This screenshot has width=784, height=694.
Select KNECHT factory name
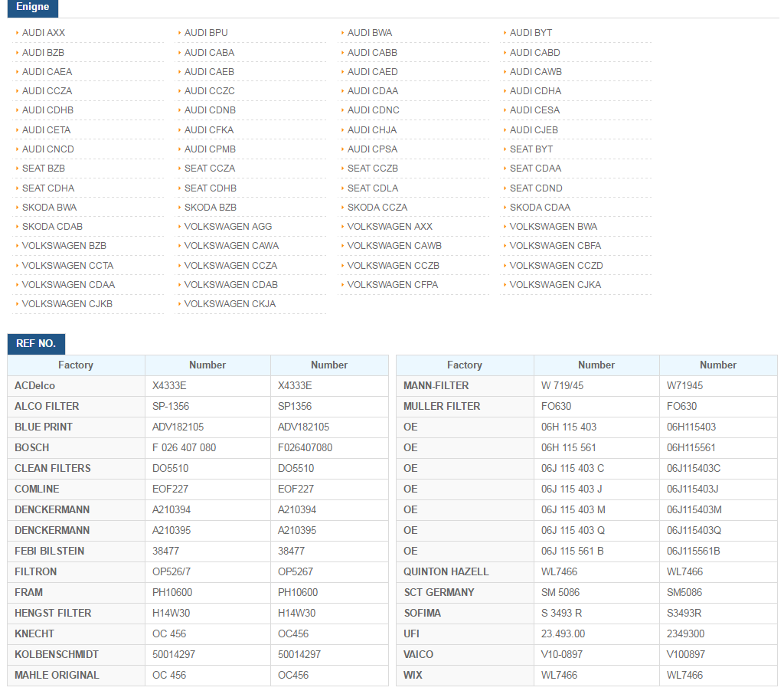[34, 633]
